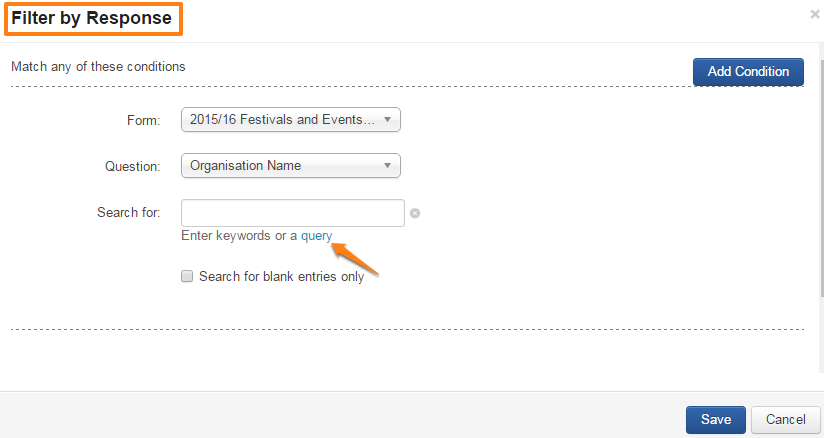Focus the Search for text field
This screenshot has height=438, width=824.
coord(292,213)
